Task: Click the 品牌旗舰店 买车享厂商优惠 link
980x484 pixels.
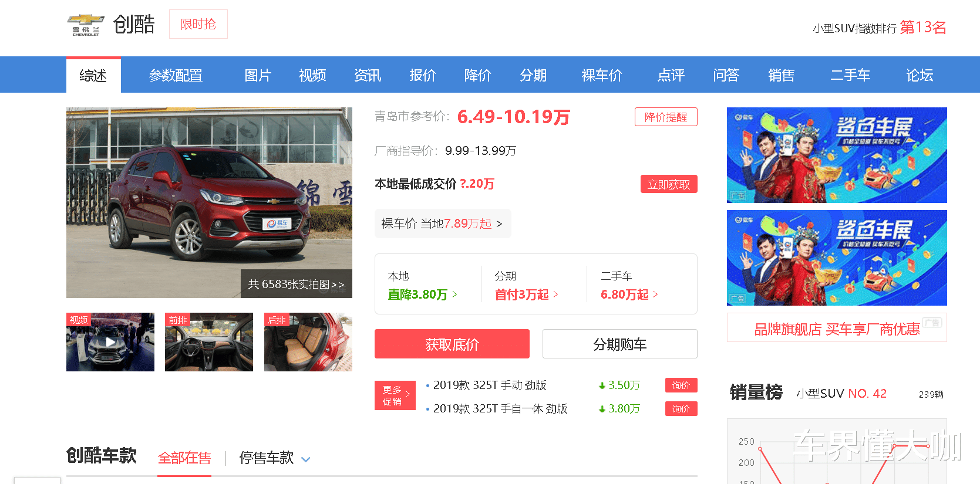Action: (837, 329)
